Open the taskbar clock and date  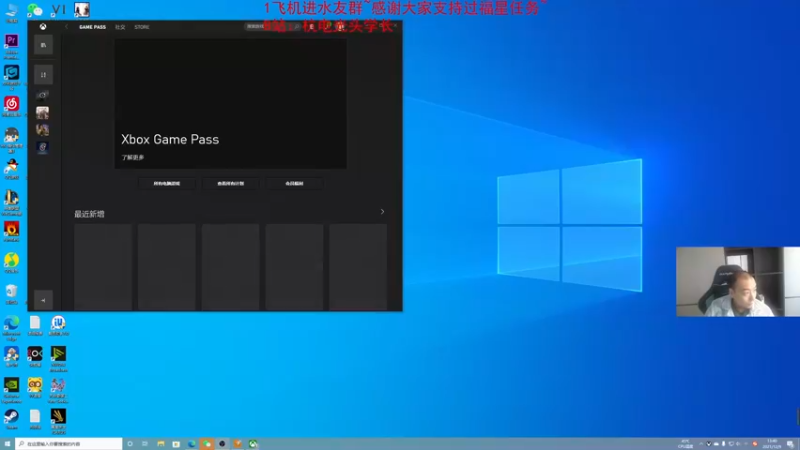coord(771,444)
